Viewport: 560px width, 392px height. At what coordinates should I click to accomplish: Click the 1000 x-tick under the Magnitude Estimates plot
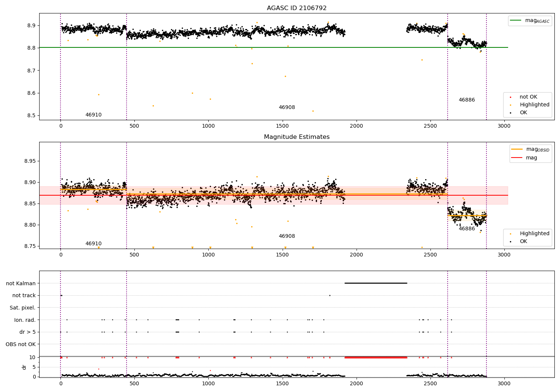pos(208,255)
